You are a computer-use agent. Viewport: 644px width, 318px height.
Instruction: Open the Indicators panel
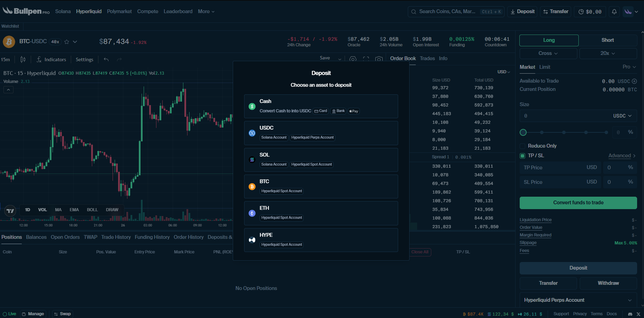[51, 59]
